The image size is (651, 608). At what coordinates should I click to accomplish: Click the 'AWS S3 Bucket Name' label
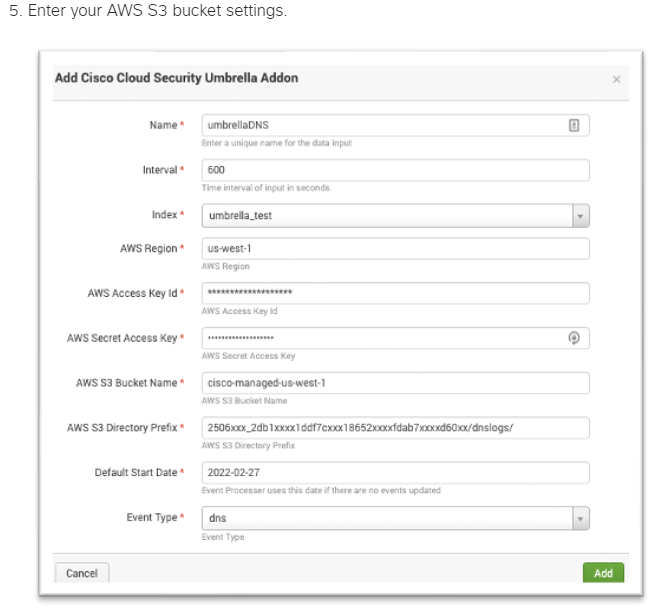point(127,382)
